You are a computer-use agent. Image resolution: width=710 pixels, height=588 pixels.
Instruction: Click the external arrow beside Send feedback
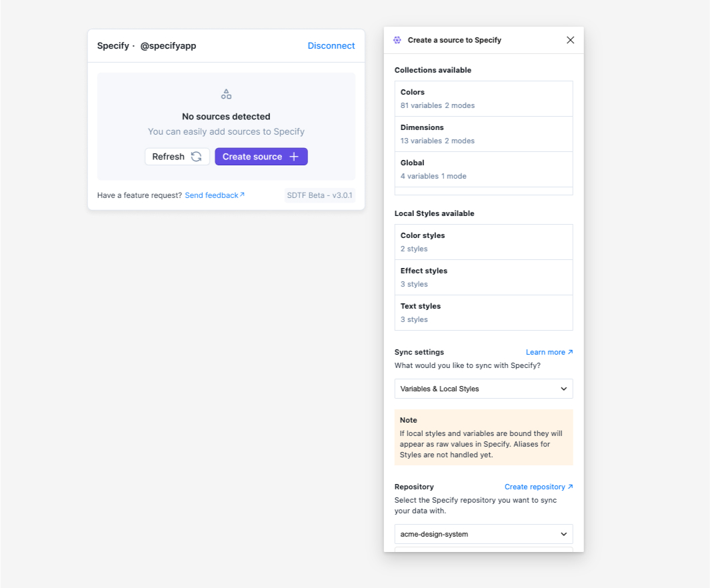pos(242,195)
